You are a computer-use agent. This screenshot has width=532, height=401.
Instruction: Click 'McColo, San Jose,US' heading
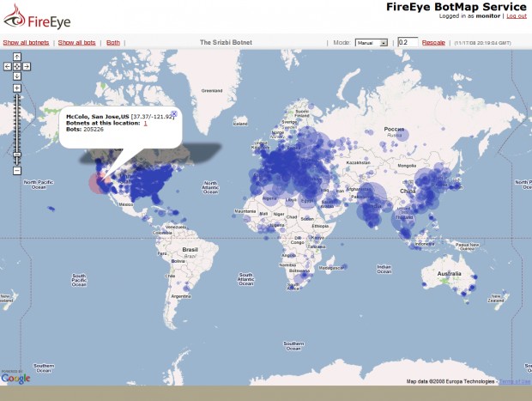(x=97, y=117)
